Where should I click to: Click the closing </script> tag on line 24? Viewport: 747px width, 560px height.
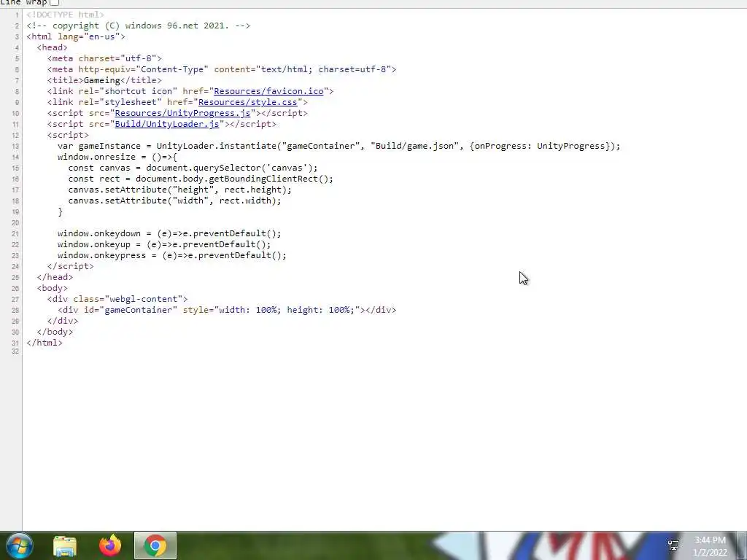tap(71, 266)
